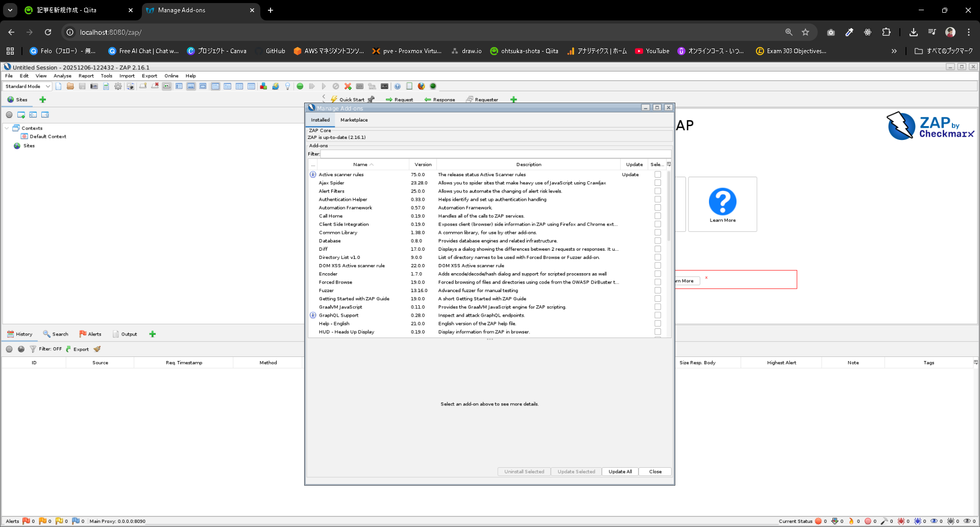The height and width of the screenshot is (527, 980).
Task: Click the Learn More question mark icon
Action: point(723,201)
